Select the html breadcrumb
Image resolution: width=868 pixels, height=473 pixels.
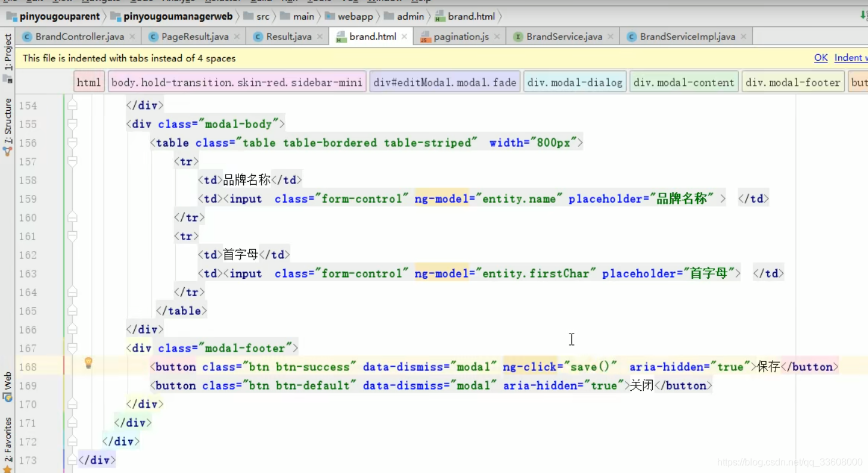[x=89, y=82]
